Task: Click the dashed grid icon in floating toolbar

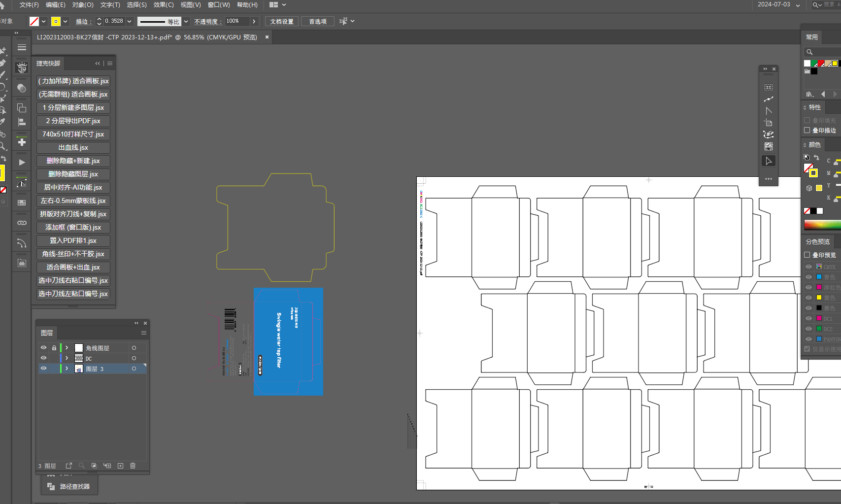Action: 769,87
